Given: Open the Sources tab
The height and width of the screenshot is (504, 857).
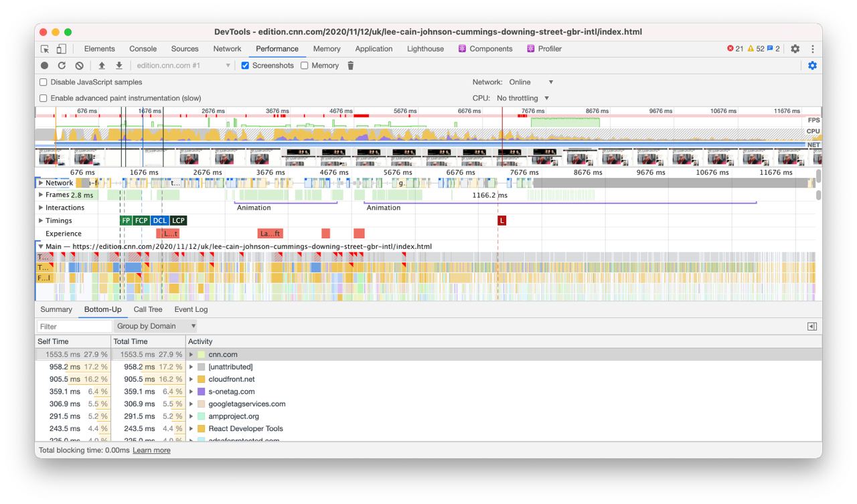Looking at the screenshot, I should [x=185, y=49].
